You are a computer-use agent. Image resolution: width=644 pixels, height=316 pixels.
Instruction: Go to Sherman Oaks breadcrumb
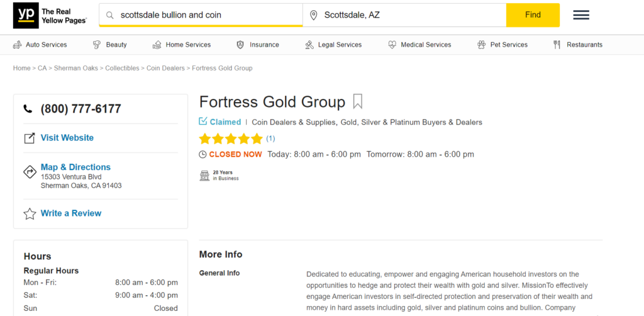click(76, 68)
